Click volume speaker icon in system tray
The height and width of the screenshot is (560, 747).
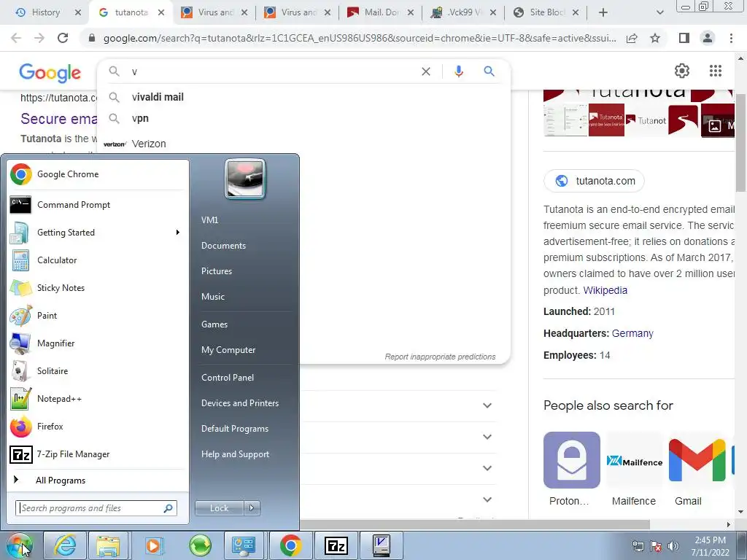(673, 546)
